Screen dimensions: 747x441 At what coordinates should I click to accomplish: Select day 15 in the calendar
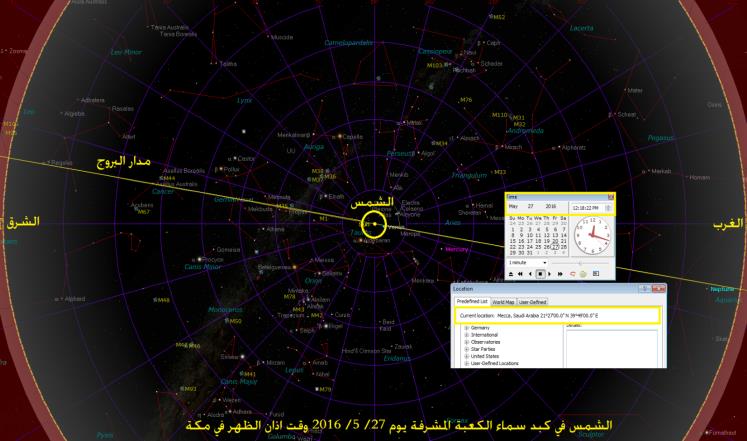pos(513,241)
